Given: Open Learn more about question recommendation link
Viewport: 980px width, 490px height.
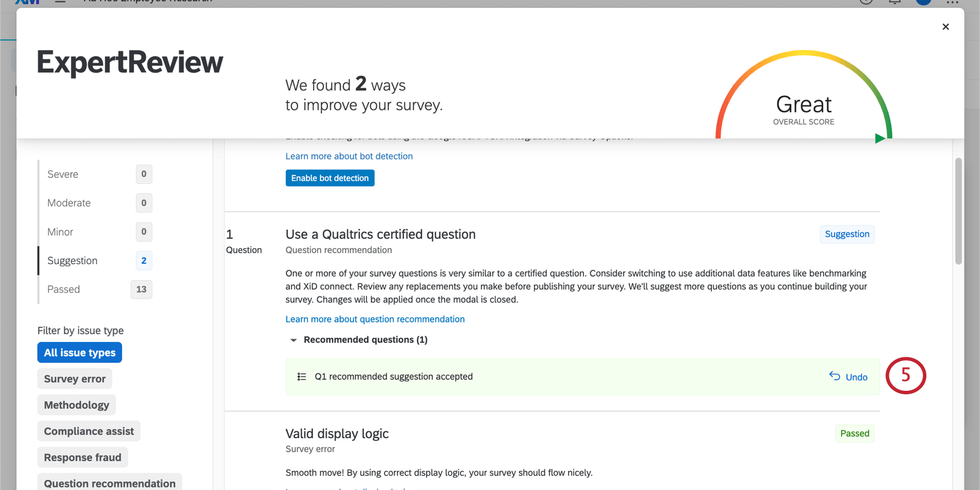Looking at the screenshot, I should coord(375,319).
